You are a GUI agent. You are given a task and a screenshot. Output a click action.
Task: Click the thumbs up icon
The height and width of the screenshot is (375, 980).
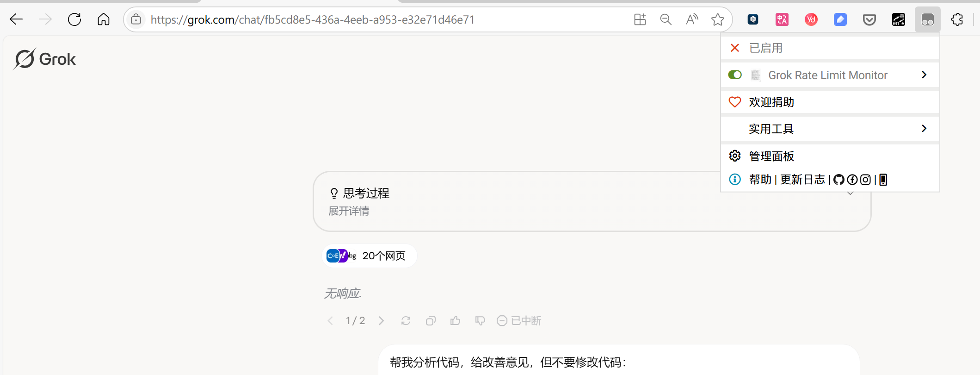point(456,321)
